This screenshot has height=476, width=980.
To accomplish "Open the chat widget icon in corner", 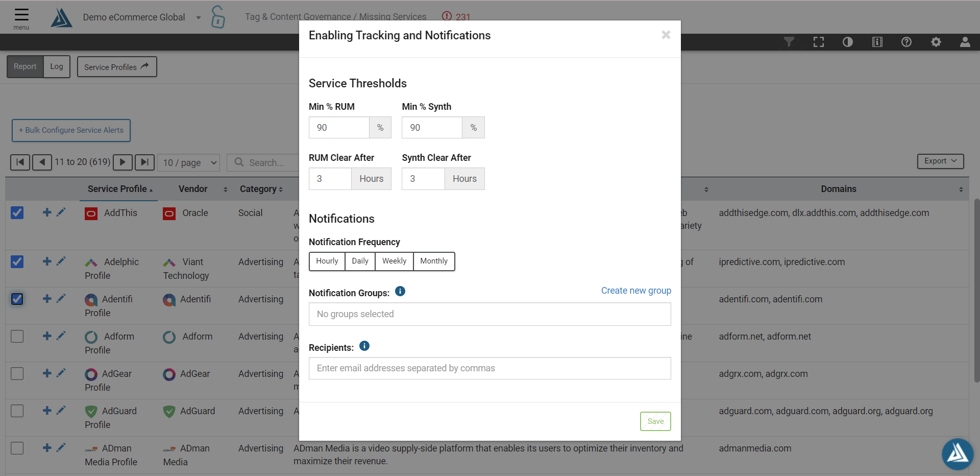I will (958, 454).
